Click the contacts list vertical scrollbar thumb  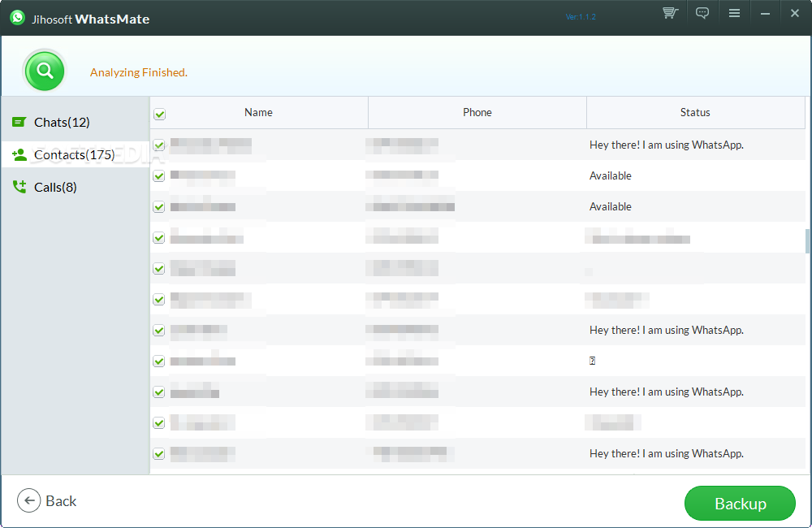[x=808, y=241]
